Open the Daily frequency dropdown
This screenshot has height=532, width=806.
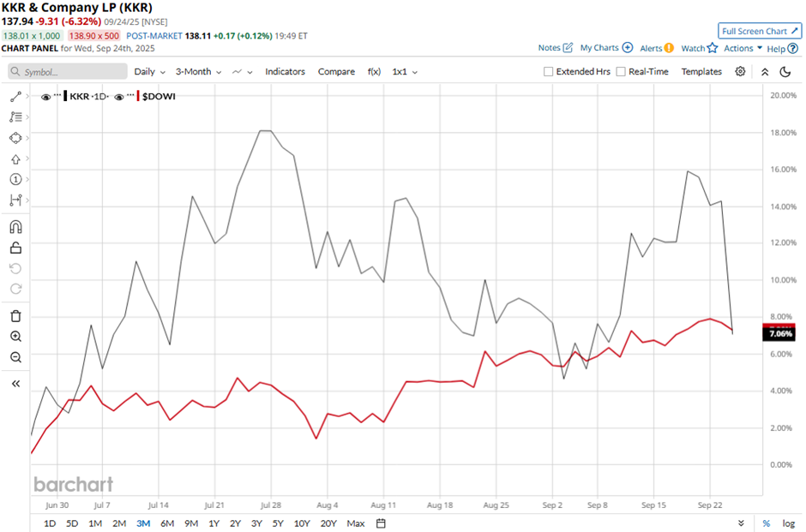[x=149, y=72]
